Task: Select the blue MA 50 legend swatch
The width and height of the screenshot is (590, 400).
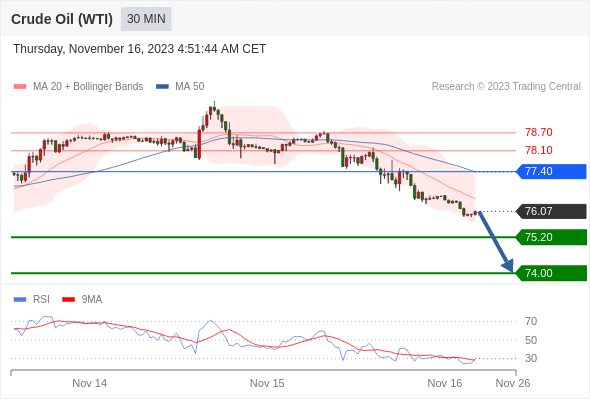Action: click(162, 87)
